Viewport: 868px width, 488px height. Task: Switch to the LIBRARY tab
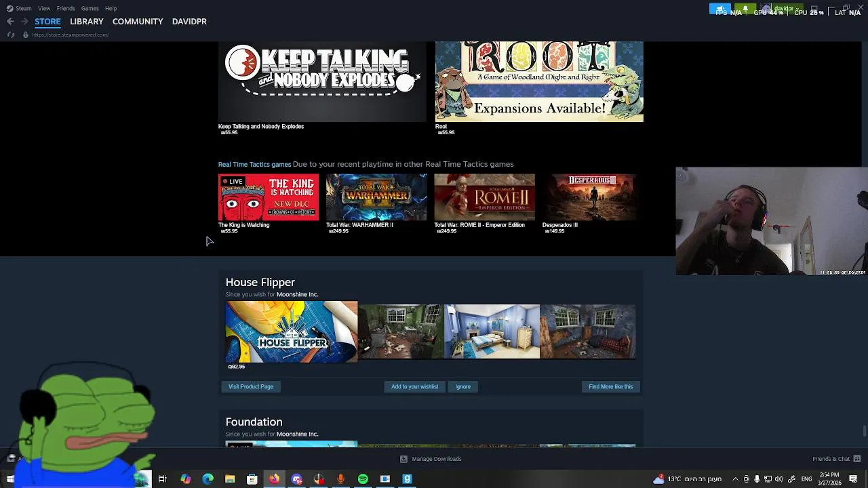[x=86, y=22]
